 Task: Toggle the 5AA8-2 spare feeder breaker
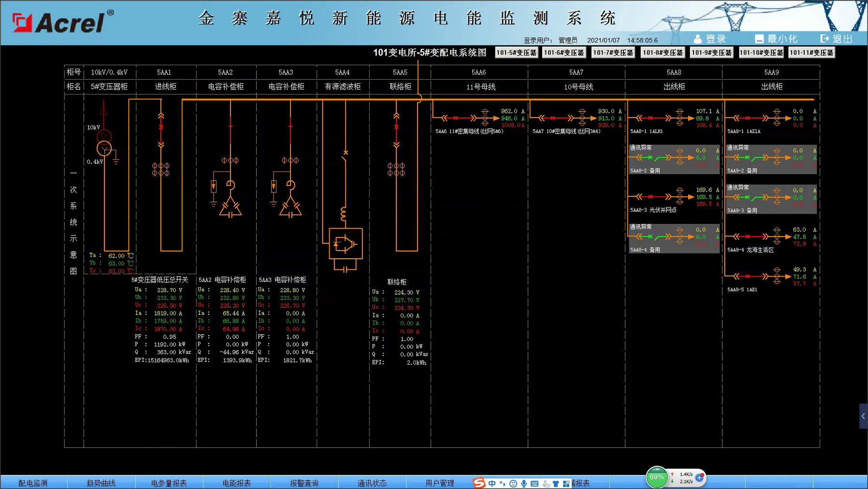651,158
